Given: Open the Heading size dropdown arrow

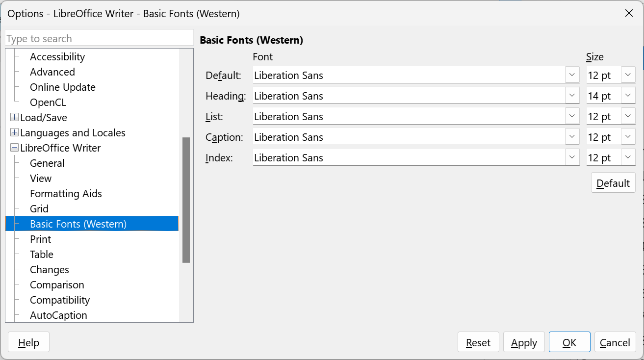Looking at the screenshot, I should point(628,96).
